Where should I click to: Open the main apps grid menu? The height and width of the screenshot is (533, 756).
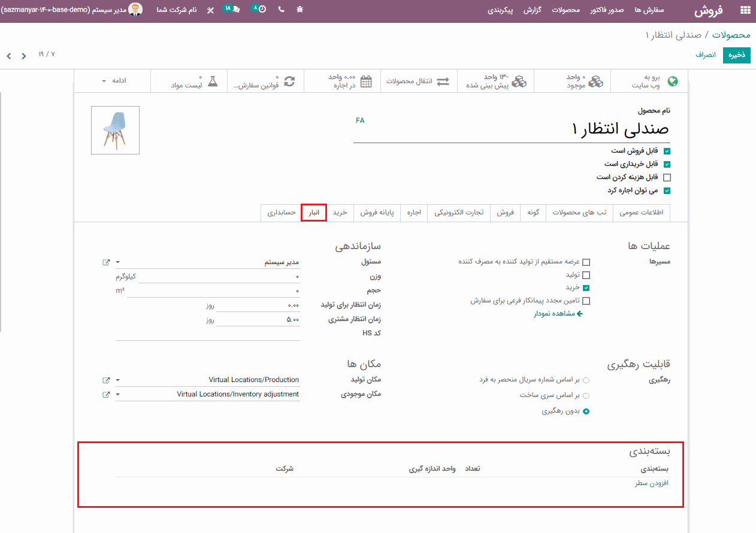tap(745, 10)
